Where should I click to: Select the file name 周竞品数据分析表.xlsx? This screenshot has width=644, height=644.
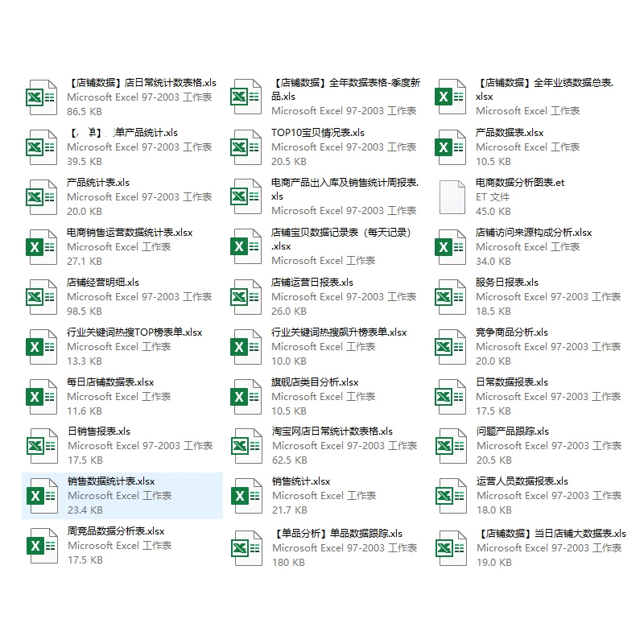click(x=116, y=531)
